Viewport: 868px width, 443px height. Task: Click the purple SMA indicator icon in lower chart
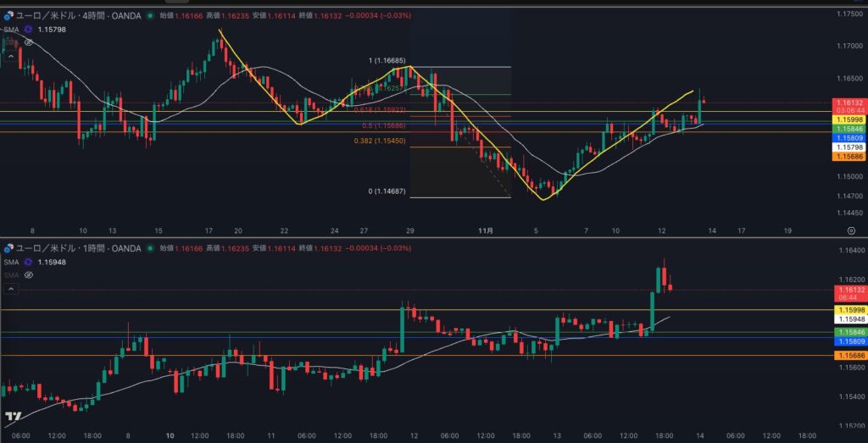point(28,262)
